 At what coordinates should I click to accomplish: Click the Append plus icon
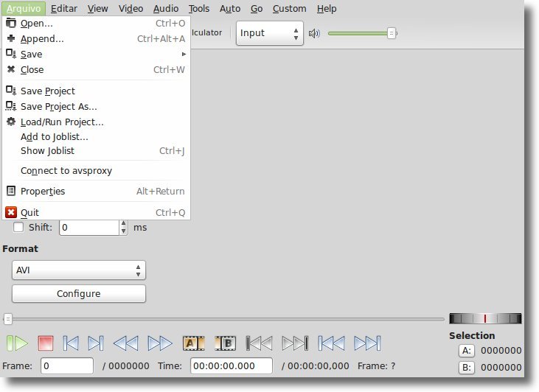(11, 38)
